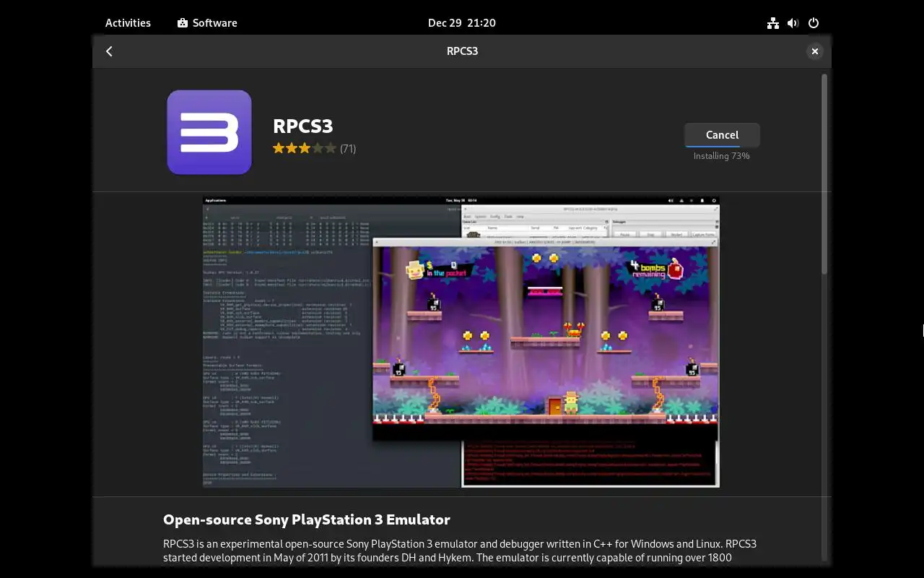Click the volume speaker icon in top bar

[793, 23]
